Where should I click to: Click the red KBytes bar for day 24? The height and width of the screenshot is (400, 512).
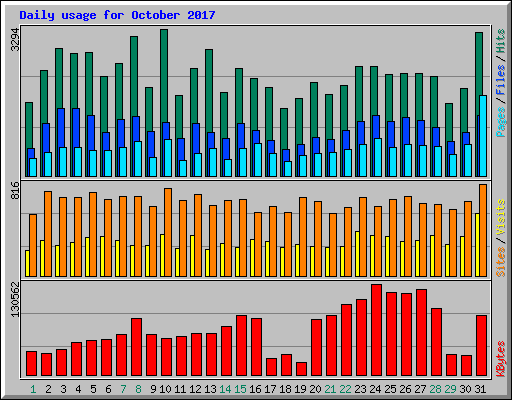(376, 330)
